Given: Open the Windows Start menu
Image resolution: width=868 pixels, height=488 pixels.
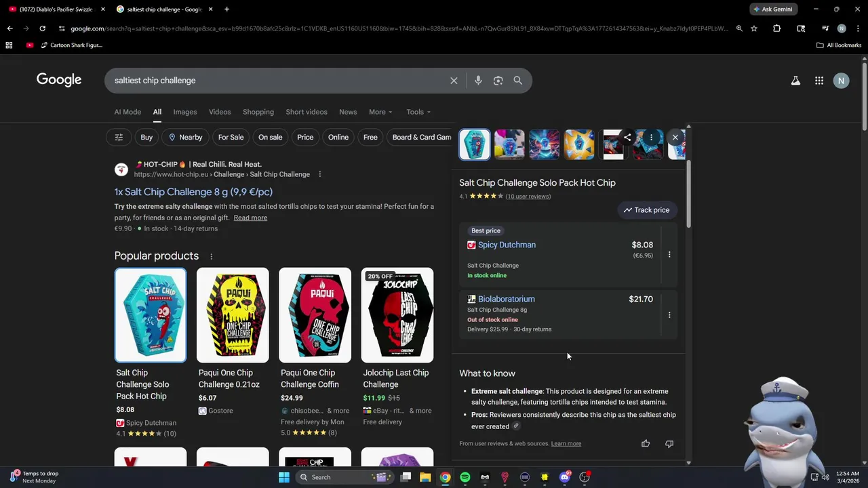Looking at the screenshot, I should click(284, 478).
